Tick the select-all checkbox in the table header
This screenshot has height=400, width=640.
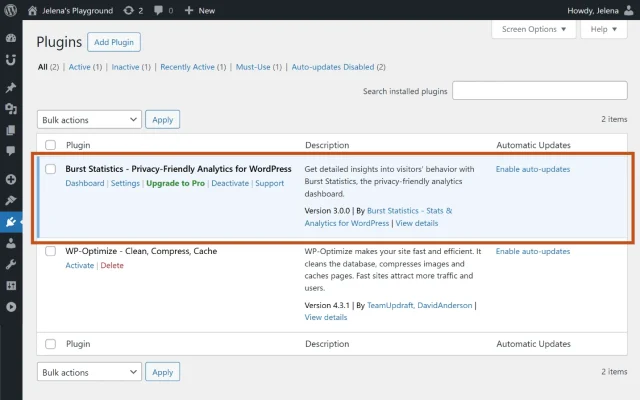(51, 145)
